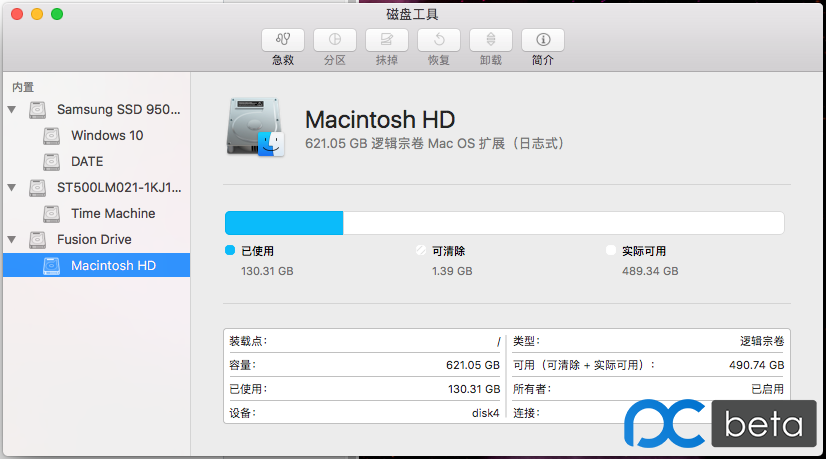Click the 类型 逻辑宗卷 row

(648, 341)
